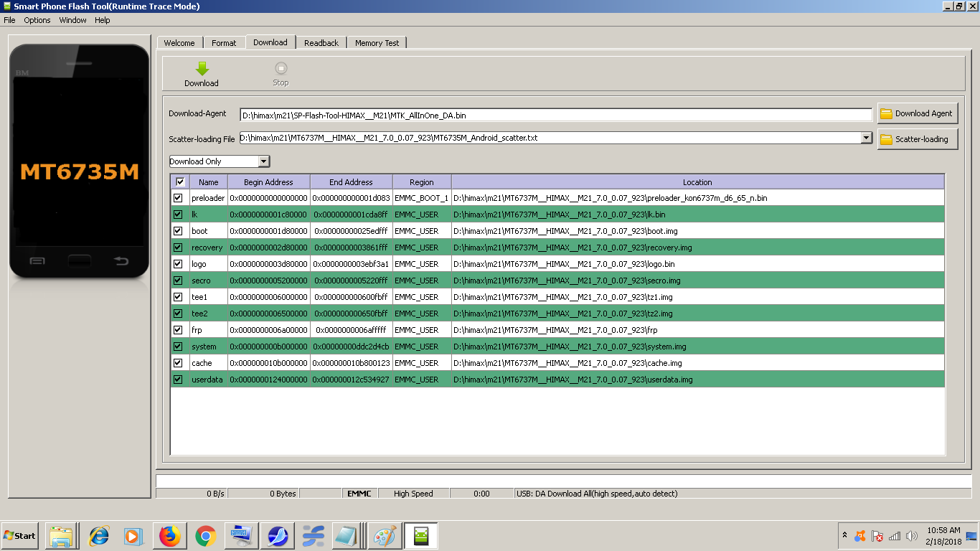Viewport: 980px width, 551px height.
Task: Switch to the Format tab
Action: coord(224,43)
